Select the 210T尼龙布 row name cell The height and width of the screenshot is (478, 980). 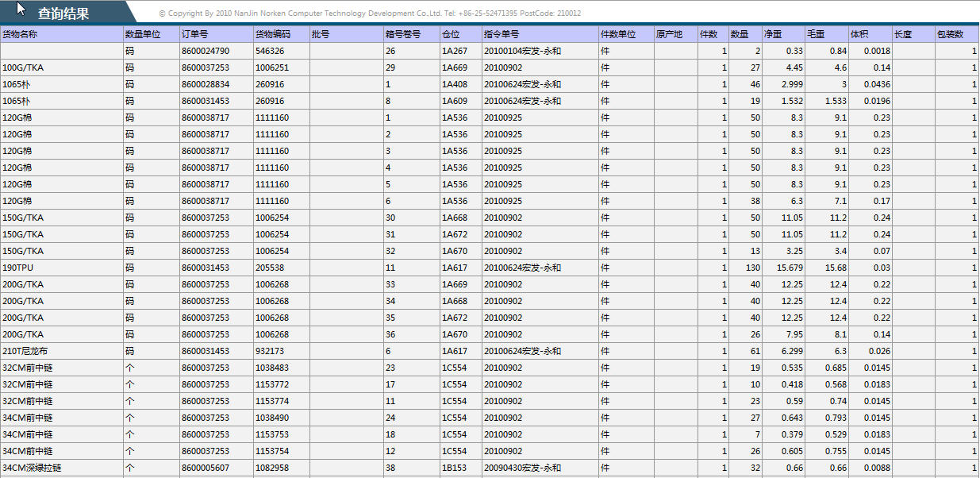pos(25,351)
